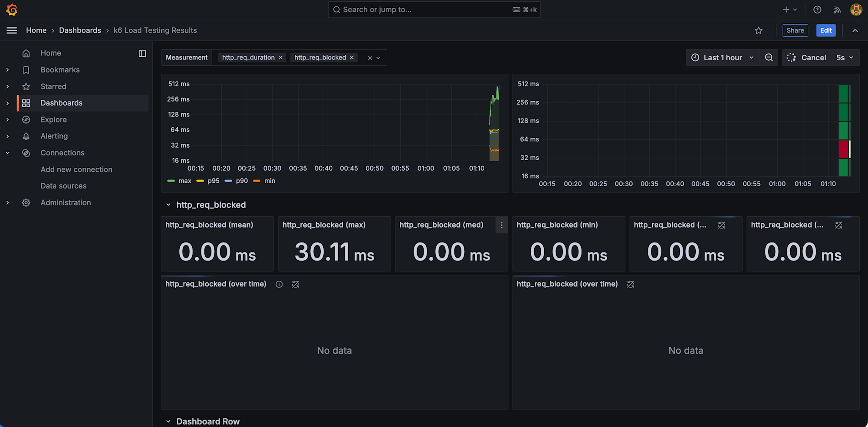
Task: Open the news RSS feed icon
Action: [x=837, y=10]
